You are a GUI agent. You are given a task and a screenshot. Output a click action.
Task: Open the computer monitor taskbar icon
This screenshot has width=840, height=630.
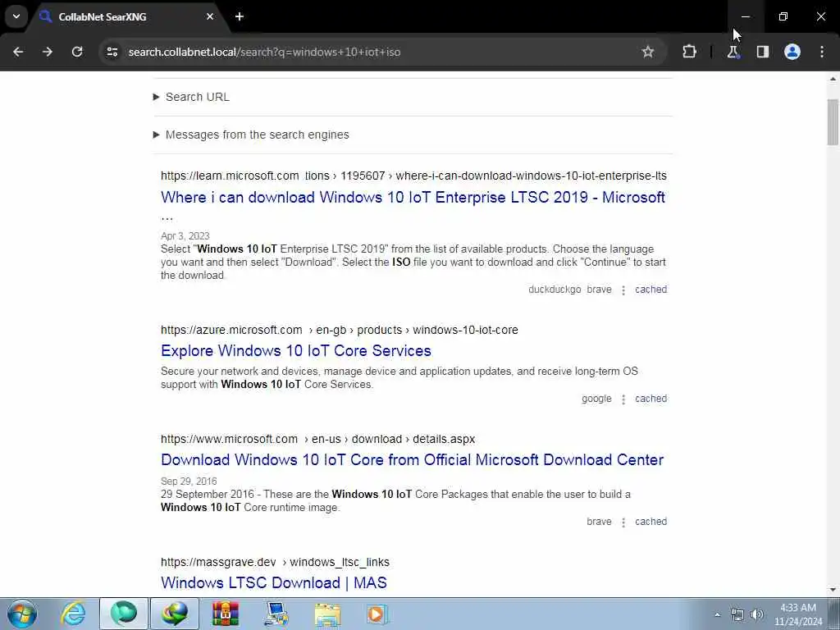[276, 614]
